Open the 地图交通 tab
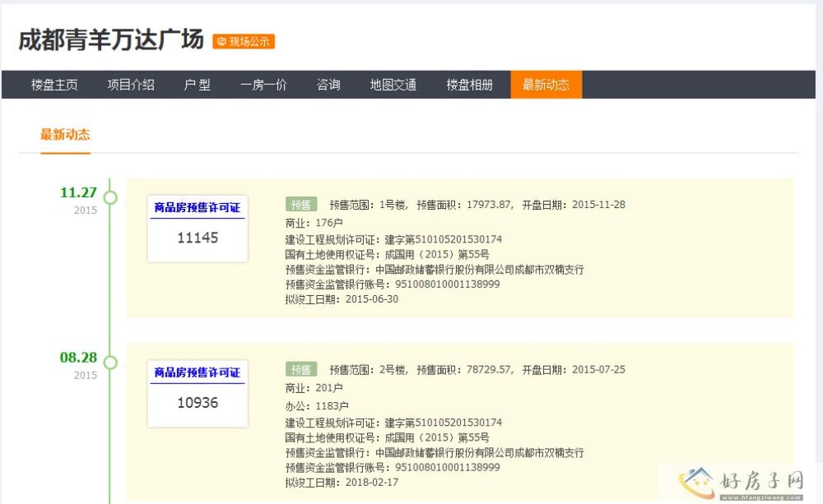The width and height of the screenshot is (823, 504). click(393, 85)
